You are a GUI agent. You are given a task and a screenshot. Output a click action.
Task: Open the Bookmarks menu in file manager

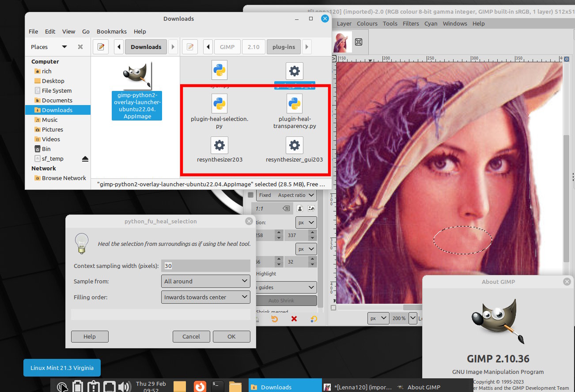[x=112, y=31]
